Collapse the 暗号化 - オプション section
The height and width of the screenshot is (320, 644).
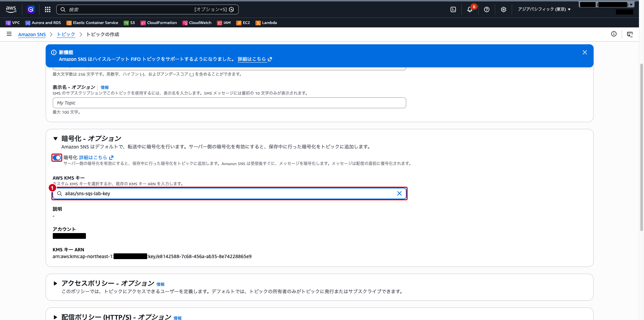coord(55,139)
